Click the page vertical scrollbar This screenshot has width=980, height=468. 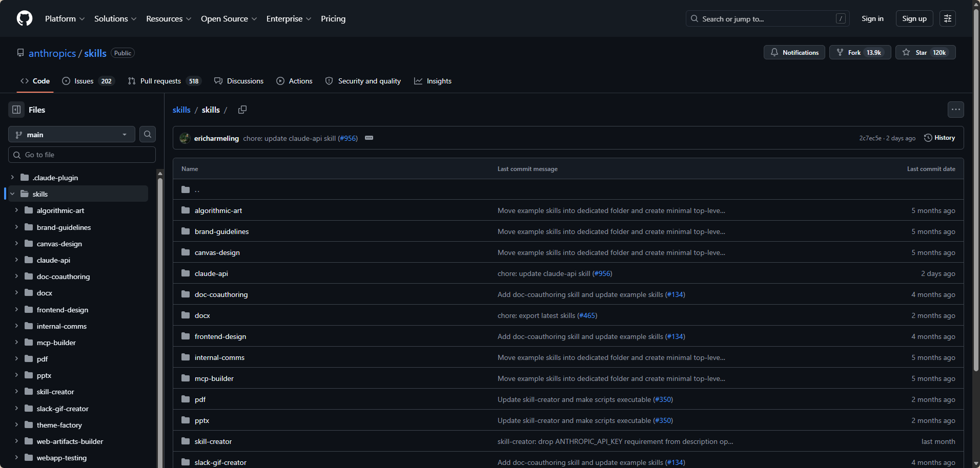pyautogui.click(x=976, y=189)
